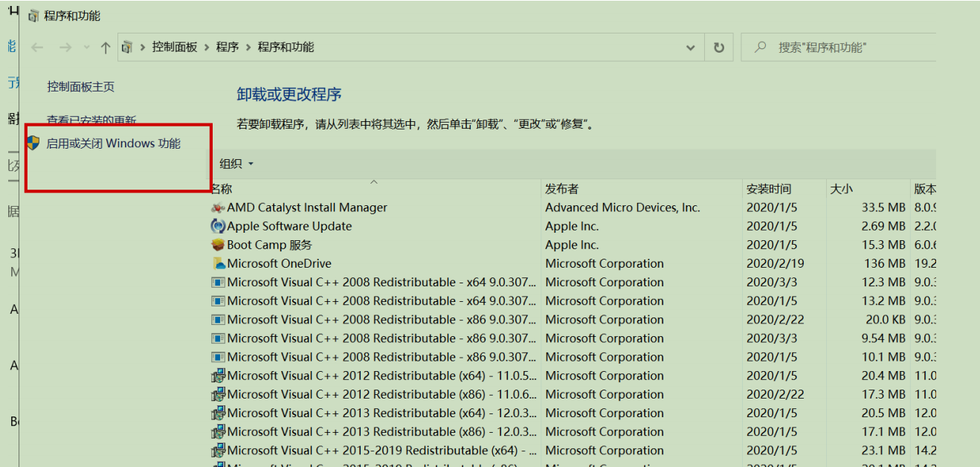Click the Visual C++ 2015-2019 (x64) installer icon
The height and width of the screenshot is (467, 980).
218,450
